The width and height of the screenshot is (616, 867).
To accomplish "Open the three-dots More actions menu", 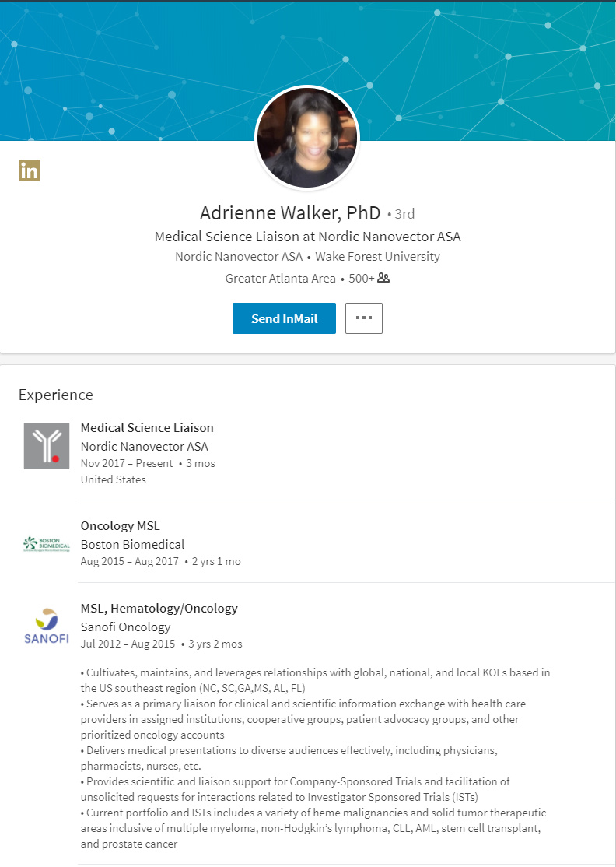I will [363, 318].
